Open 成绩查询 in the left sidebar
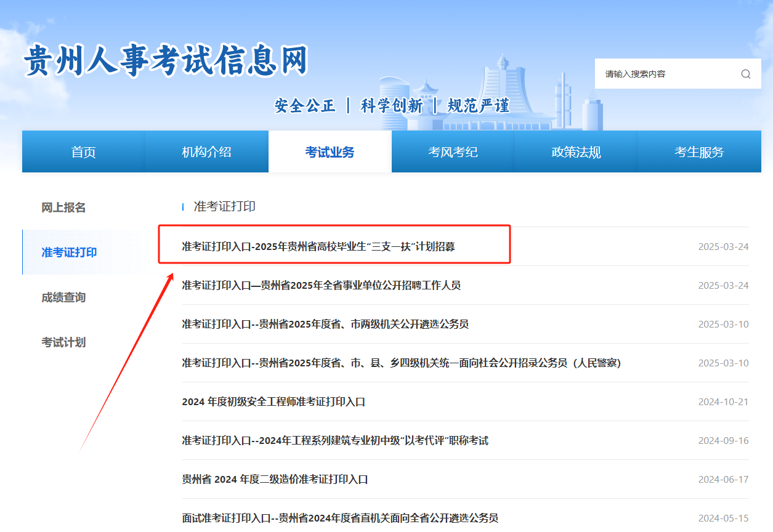 pyautogui.click(x=63, y=297)
